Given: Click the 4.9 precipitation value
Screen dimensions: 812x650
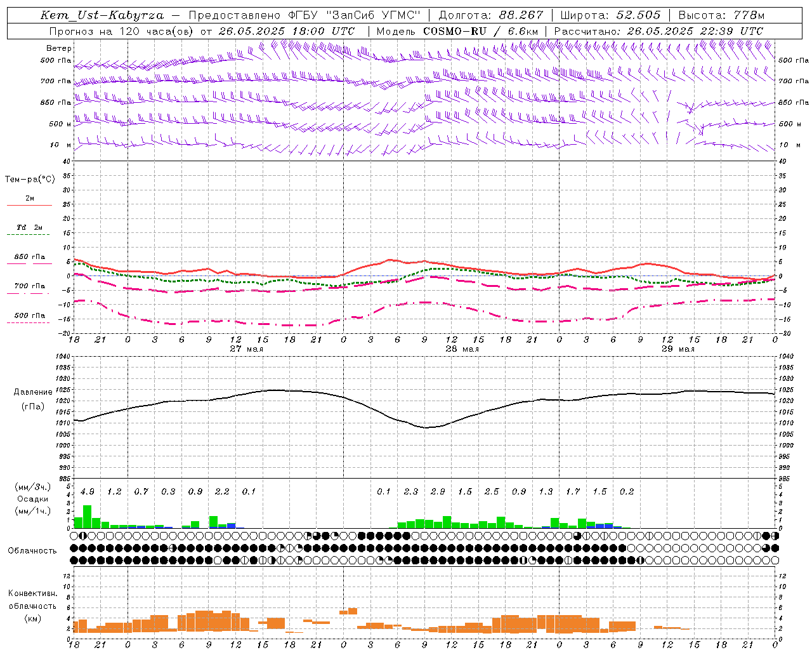Looking at the screenshot, I should pyautogui.click(x=88, y=492).
